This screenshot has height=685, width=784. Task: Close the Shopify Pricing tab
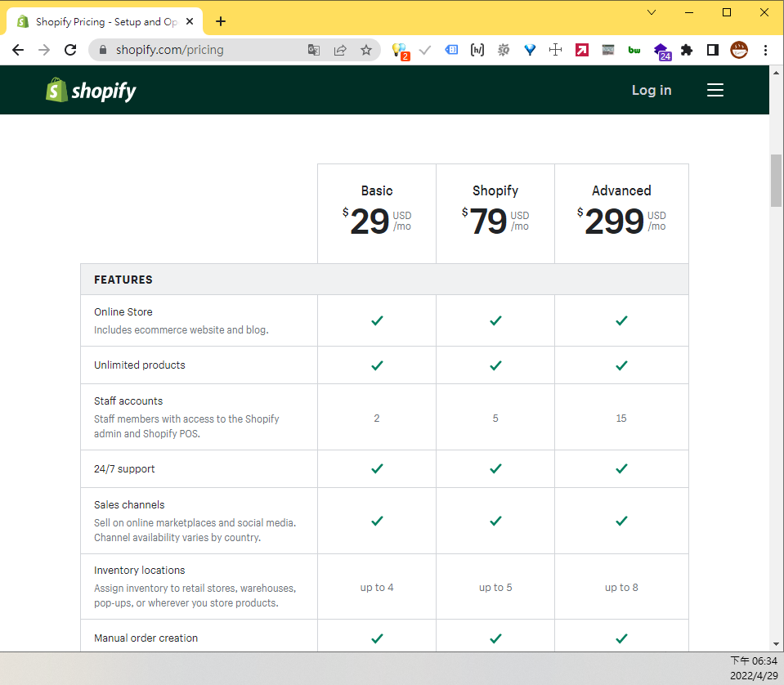tap(190, 21)
